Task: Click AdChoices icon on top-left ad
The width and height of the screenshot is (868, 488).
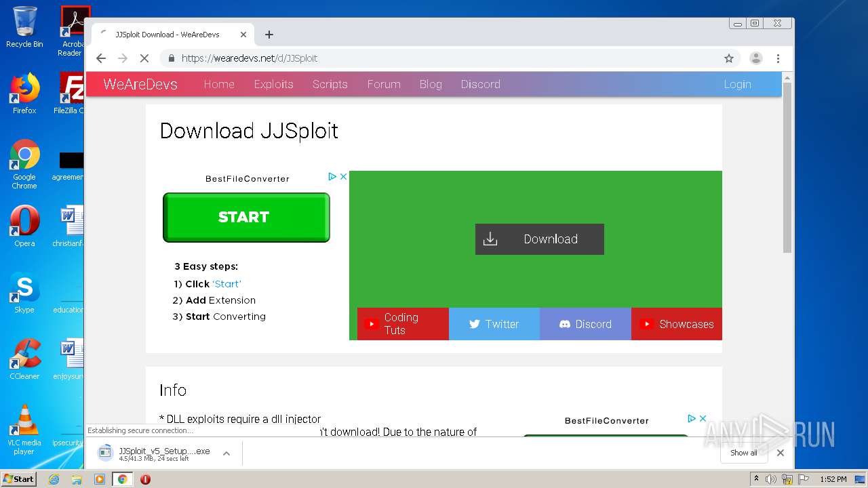Action: pos(332,176)
